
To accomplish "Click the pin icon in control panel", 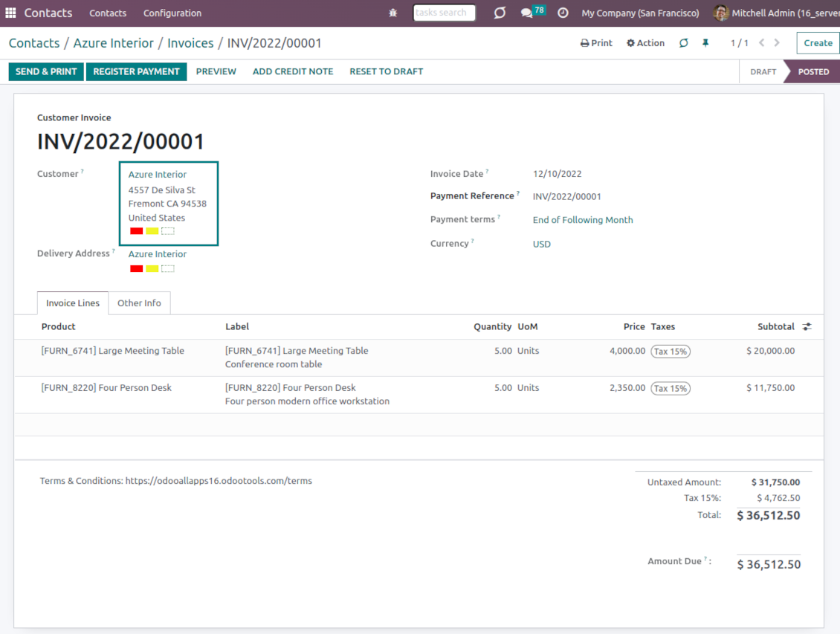I will (x=705, y=43).
